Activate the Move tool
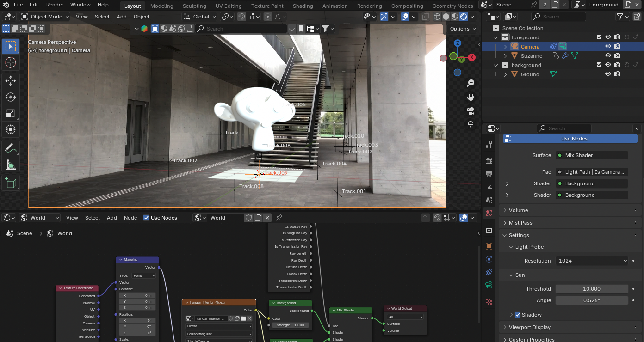This screenshot has height=342, width=644. [x=11, y=81]
